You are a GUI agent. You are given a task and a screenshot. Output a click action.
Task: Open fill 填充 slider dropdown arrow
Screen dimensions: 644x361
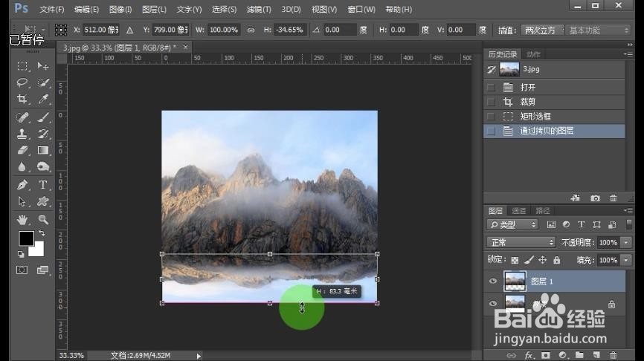(626, 260)
